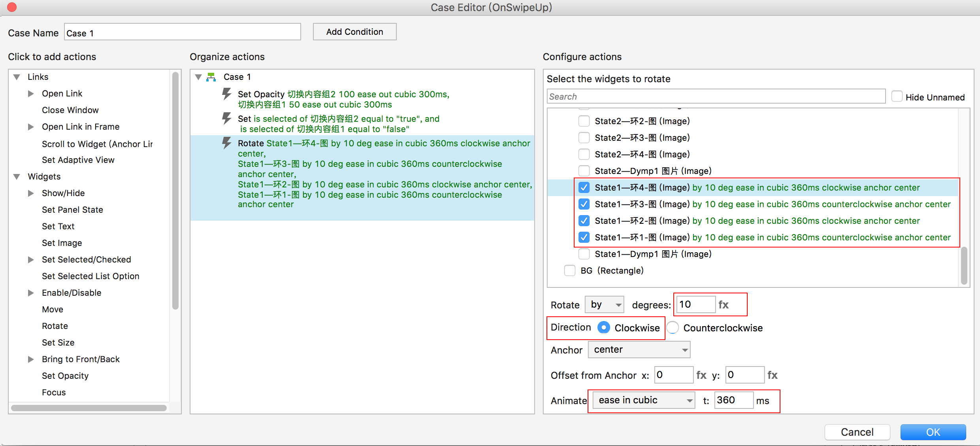
Task: Enable the Hide Unnamed checkbox
Action: tap(897, 97)
